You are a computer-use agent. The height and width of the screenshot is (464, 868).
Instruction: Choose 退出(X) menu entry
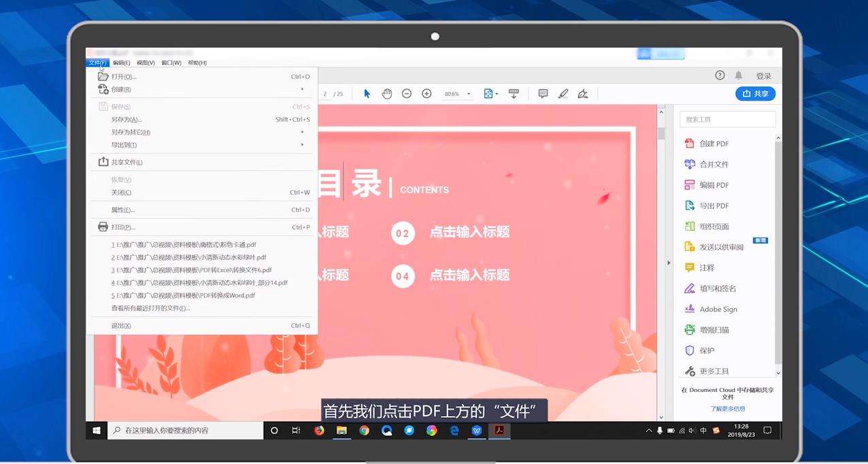pos(202,326)
